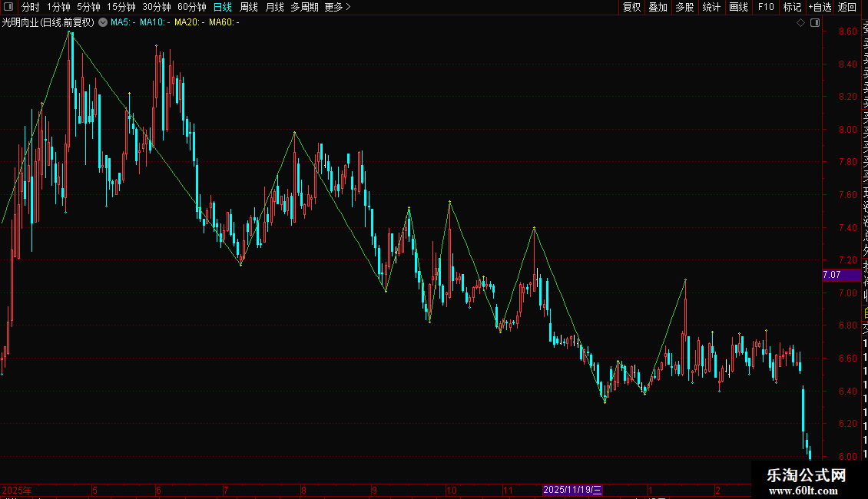Select the 60分钟 period
Image resolution: width=868 pixels, height=499 pixels.
click(x=191, y=7)
